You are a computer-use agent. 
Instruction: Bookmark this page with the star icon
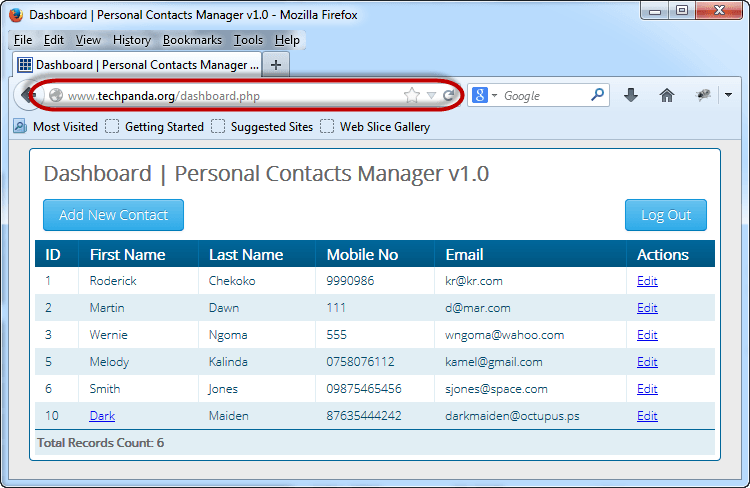click(x=411, y=95)
